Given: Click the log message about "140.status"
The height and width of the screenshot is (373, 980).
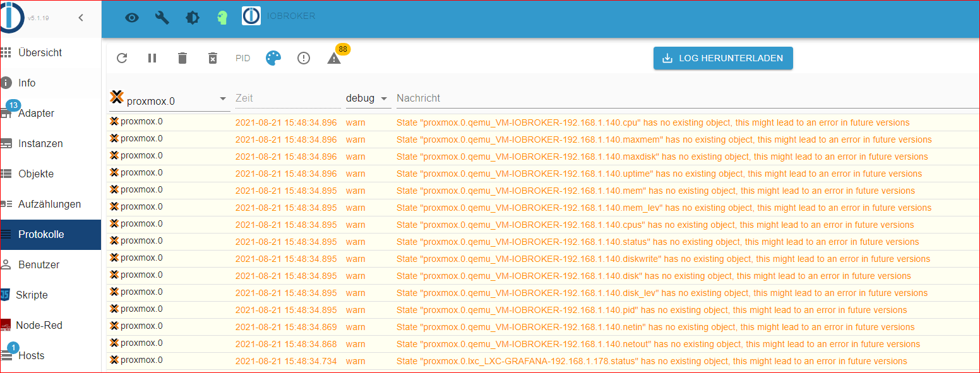Looking at the screenshot, I should coord(658,242).
